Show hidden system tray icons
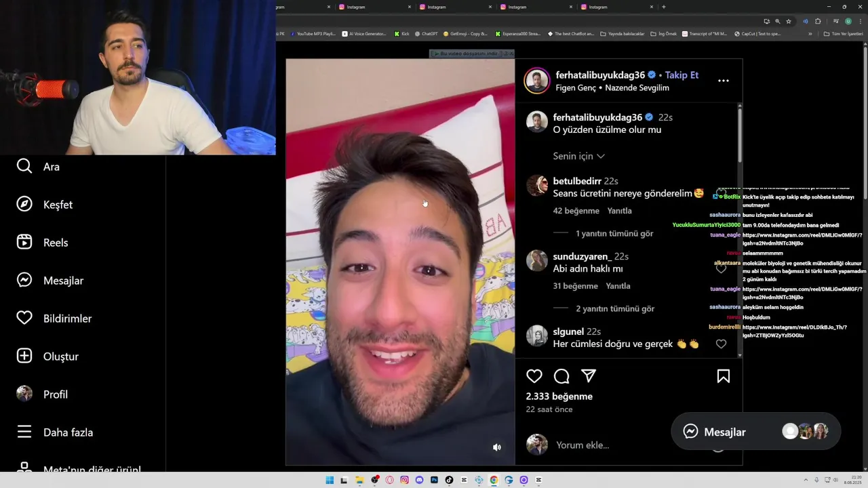This screenshot has width=868, height=488. (806, 480)
